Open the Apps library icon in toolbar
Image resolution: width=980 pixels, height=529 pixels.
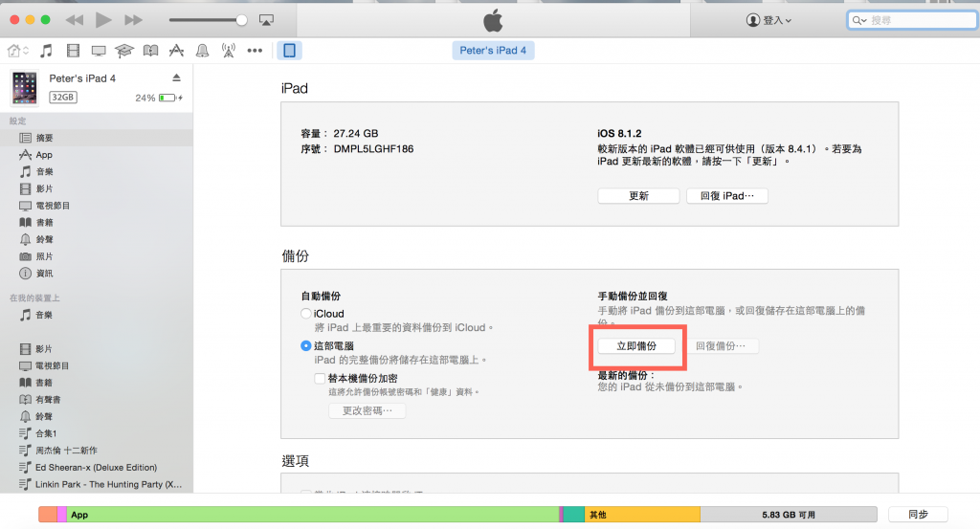(x=177, y=51)
